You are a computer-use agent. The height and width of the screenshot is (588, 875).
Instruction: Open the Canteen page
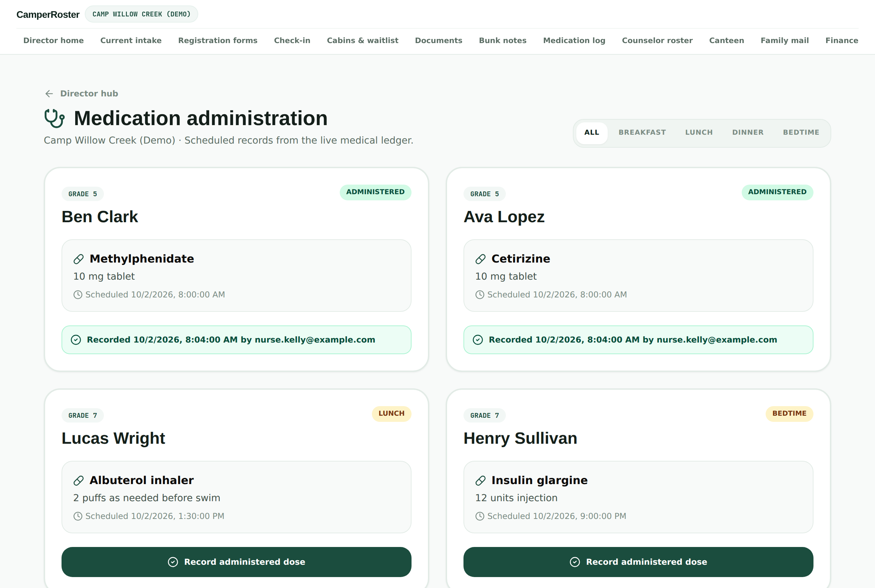tap(727, 40)
